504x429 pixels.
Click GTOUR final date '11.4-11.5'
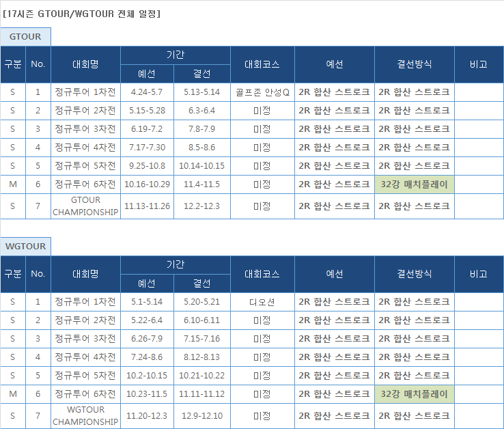202,184
